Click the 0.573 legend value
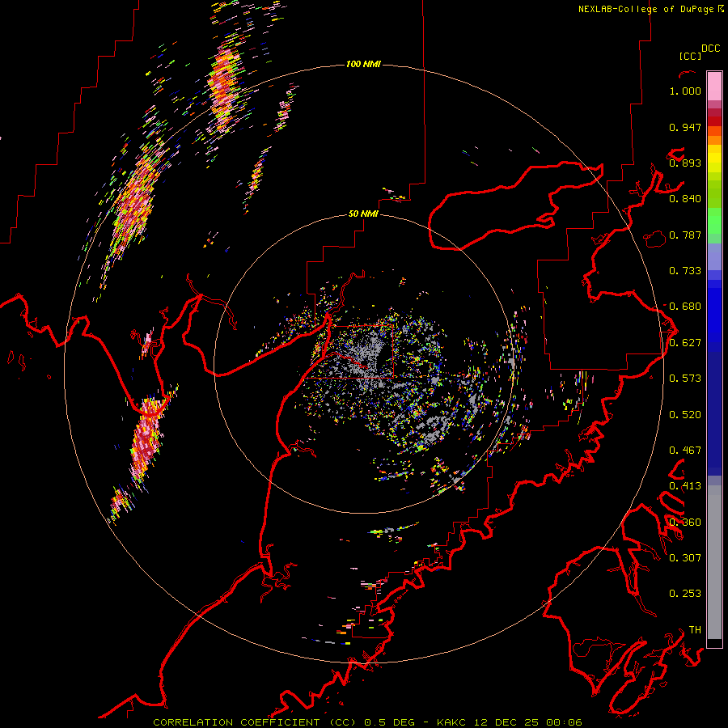This screenshot has width=728, height=728. 685,379
